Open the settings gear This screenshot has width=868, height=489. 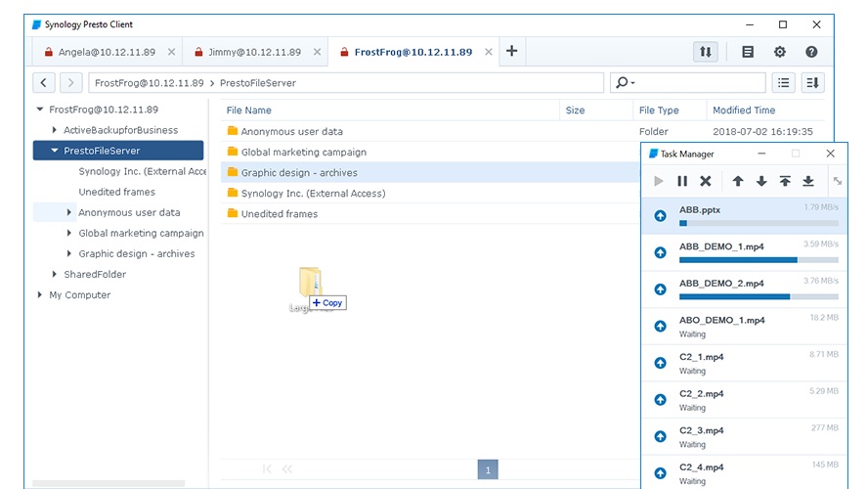[779, 52]
